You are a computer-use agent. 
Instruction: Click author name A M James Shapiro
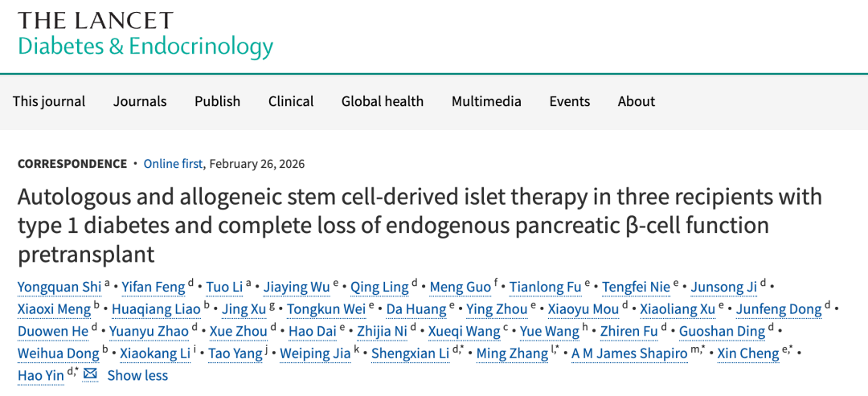tap(629, 353)
